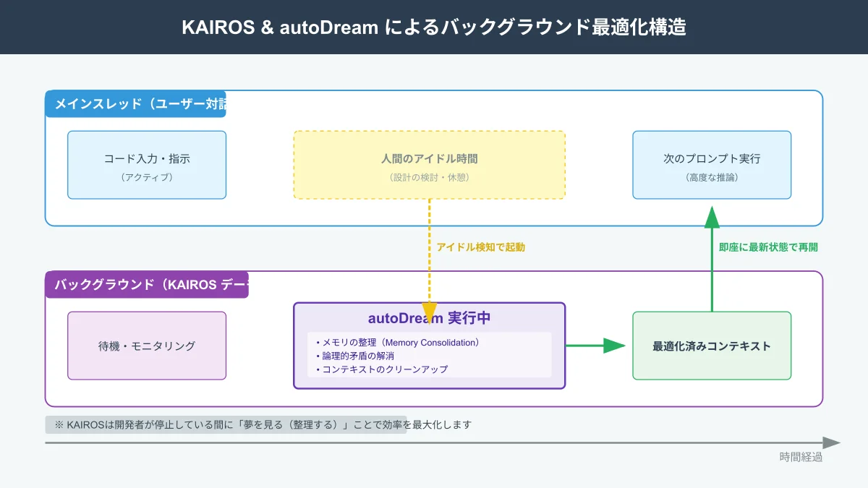Select bullet 'コンテキストのクリーンアップ'
Screen dimensions: 868x488
381,369
